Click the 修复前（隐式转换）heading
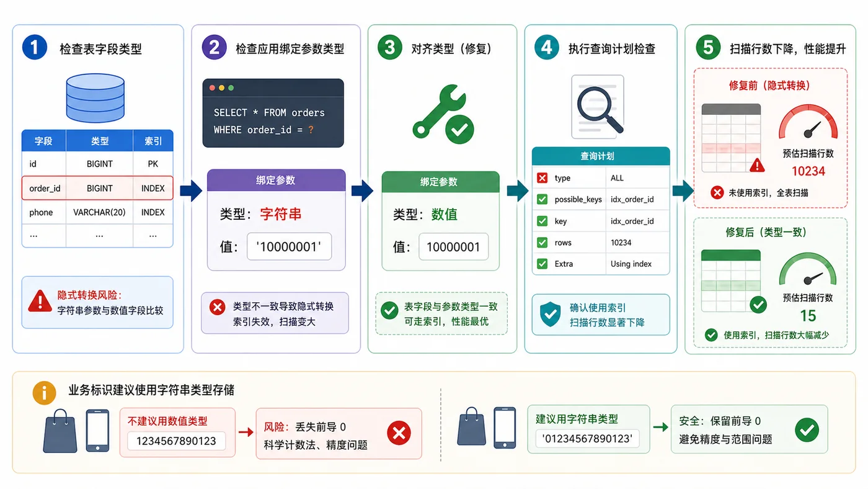 tap(769, 86)
